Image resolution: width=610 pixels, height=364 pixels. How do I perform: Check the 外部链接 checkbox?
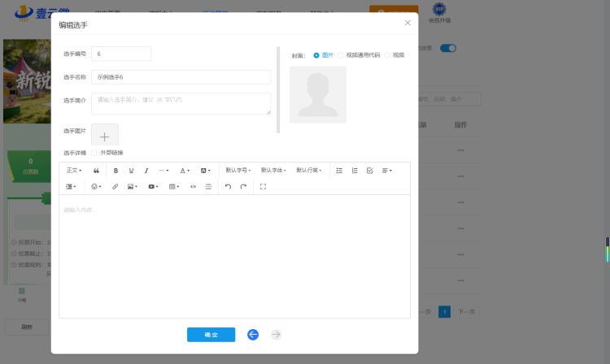94,153
